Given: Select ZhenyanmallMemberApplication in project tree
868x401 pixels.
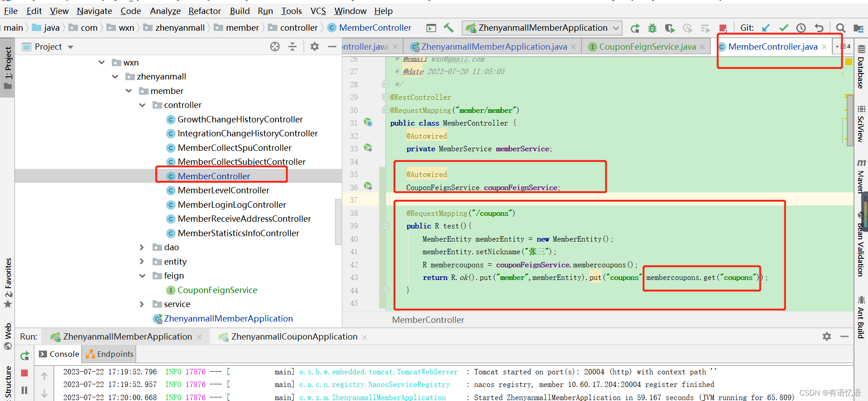Looking at the screenshot, I should 228,318.
